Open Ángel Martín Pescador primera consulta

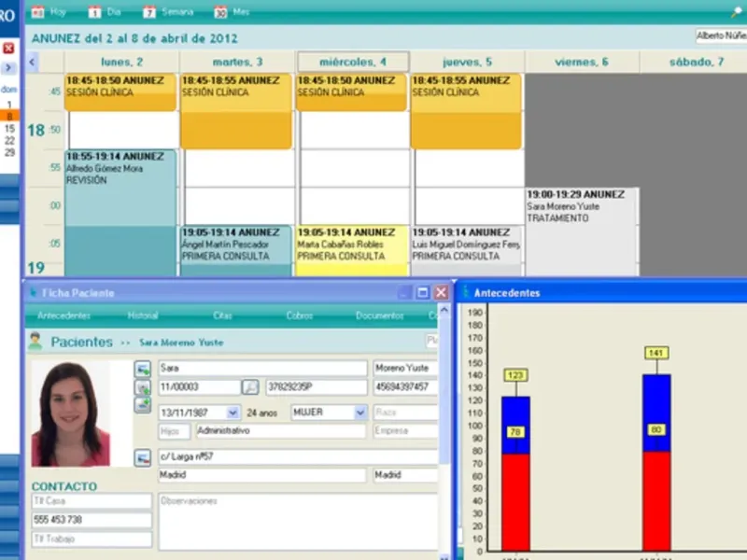point(236,251)
